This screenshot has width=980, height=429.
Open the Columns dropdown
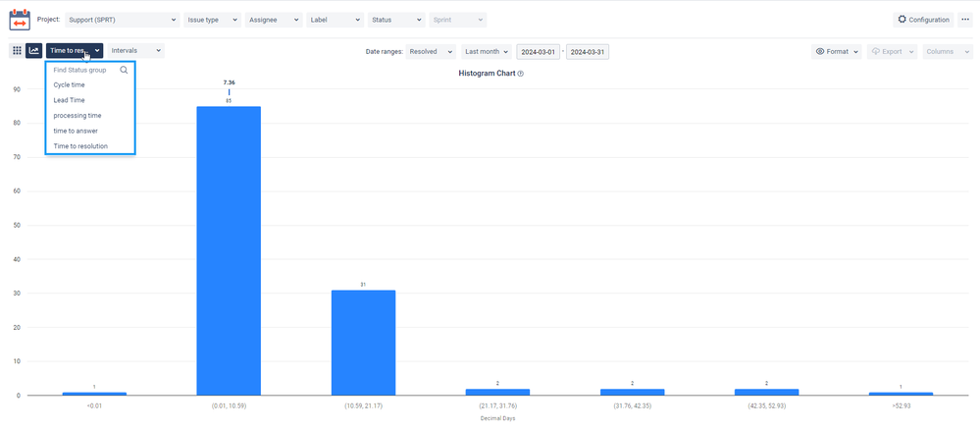click(x=948, y=52)
